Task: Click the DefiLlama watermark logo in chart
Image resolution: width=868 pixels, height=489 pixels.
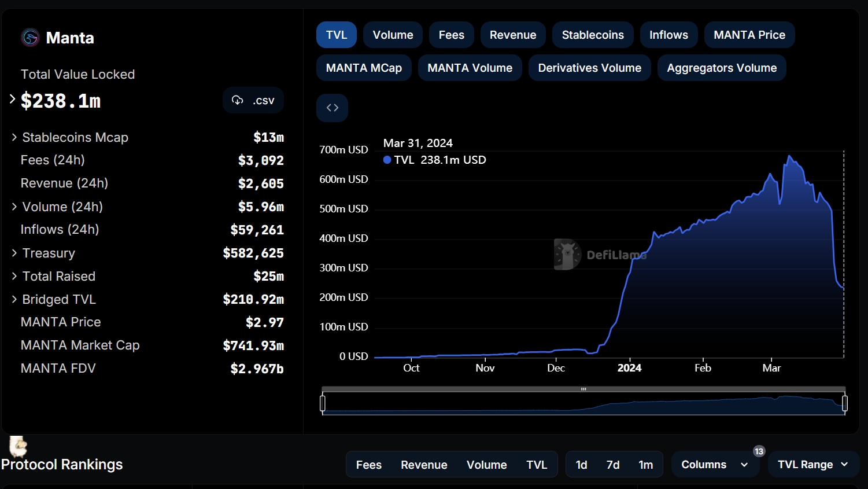Action: tap(567, 254)
